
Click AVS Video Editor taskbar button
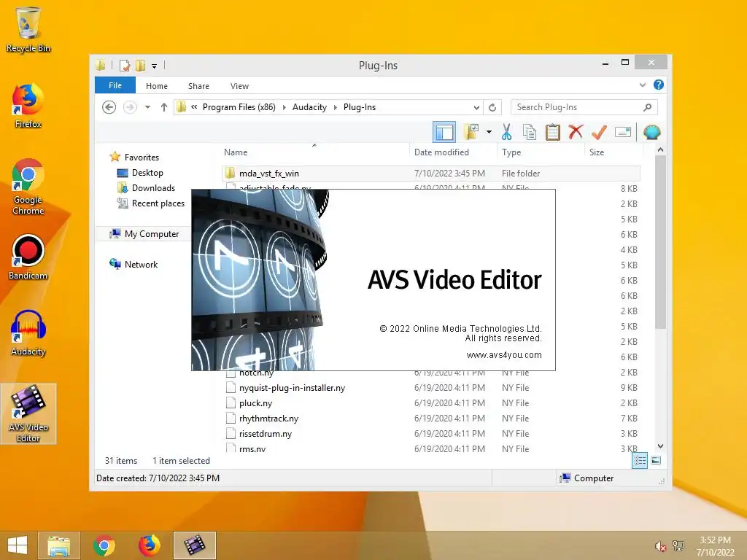[194, 545]
